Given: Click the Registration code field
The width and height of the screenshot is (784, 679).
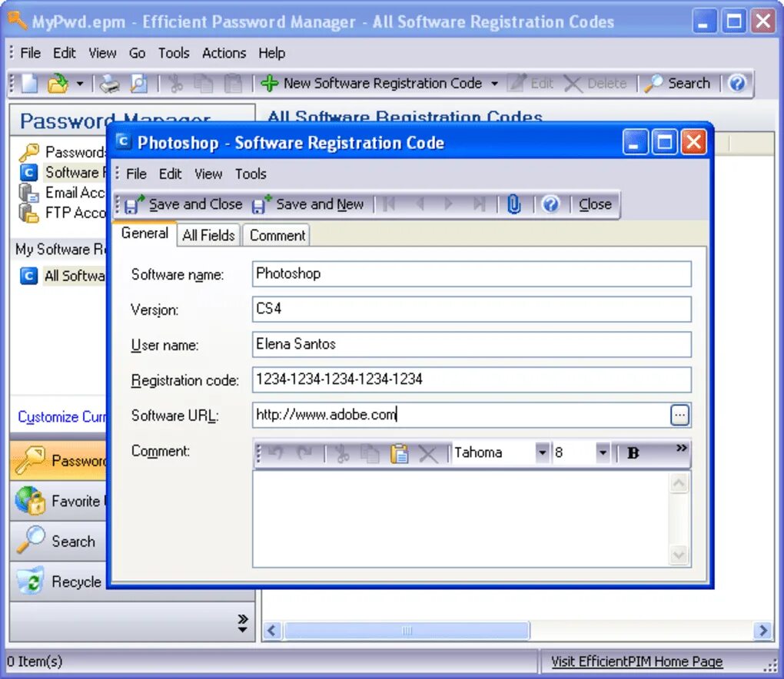Looking at the screenshot, I should coord(471,379).
